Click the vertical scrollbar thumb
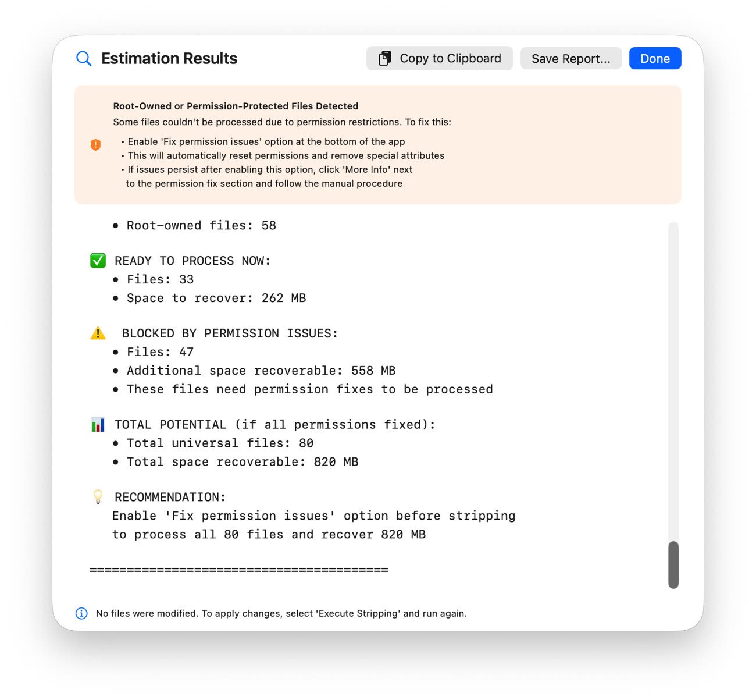The image size is (756, 700). coord(673,565)
